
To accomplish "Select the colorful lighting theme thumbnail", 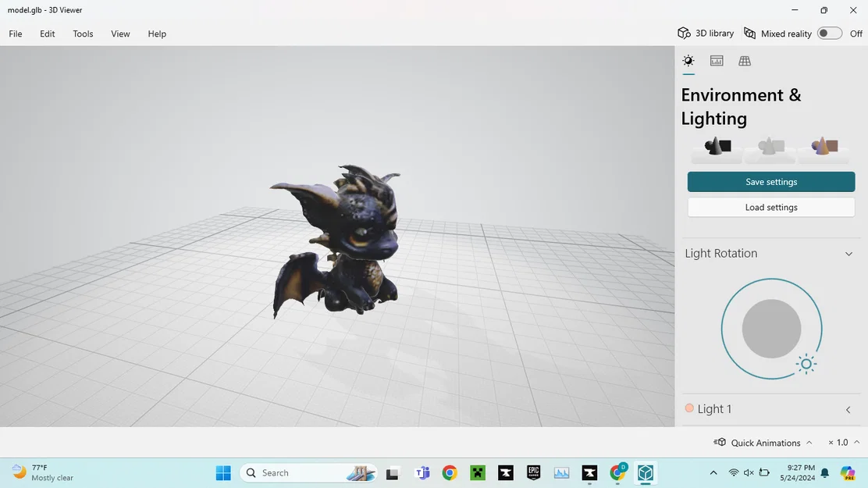I will point(824,149).
